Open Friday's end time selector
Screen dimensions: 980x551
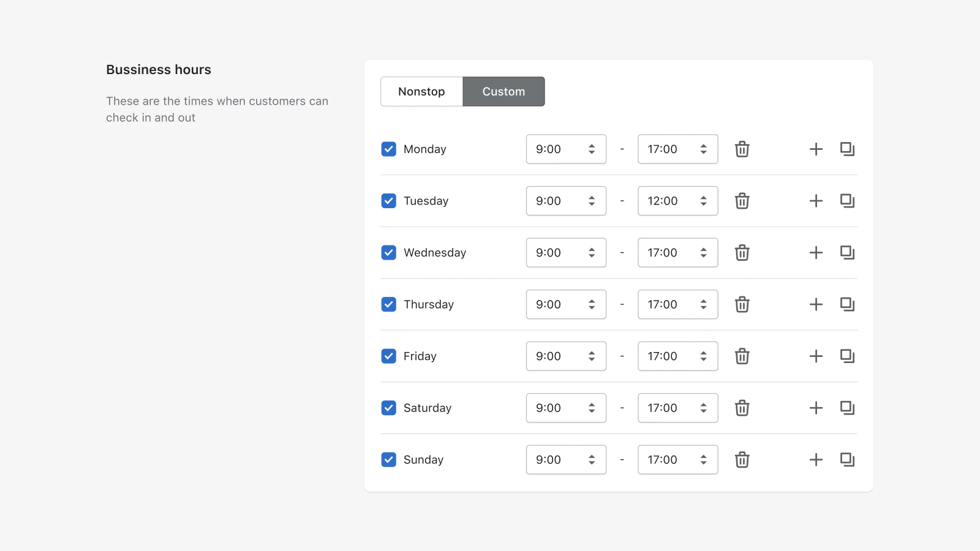(x=678, y=356)
